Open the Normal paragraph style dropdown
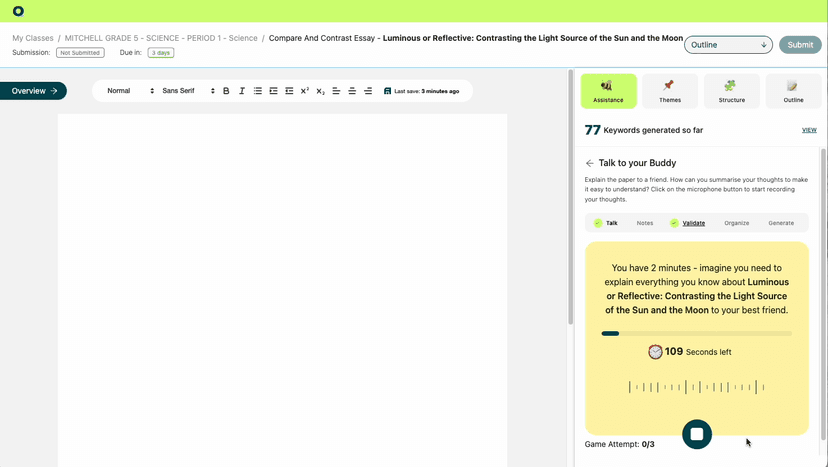This screenshot has width=828, height=467. click(x=130, y=91)
